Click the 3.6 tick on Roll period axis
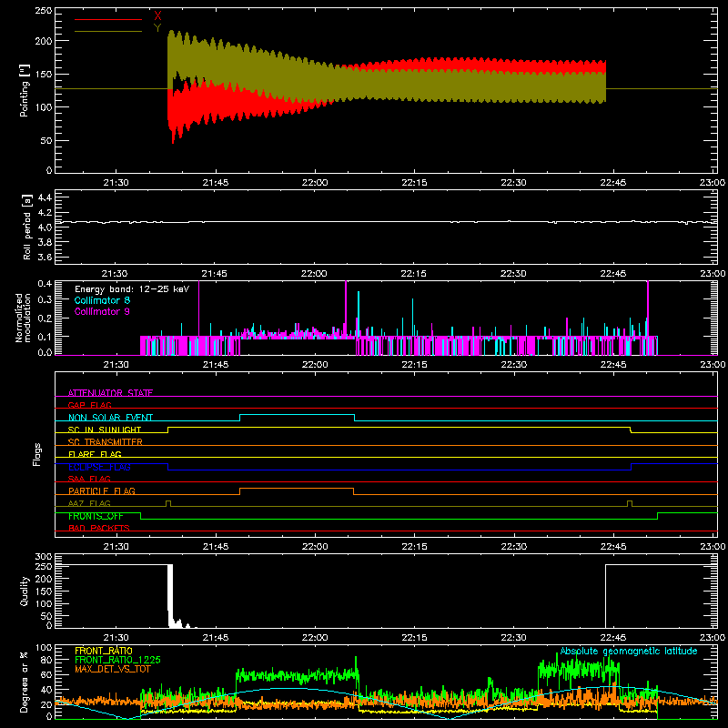The image size is (728, 728). point(45,257)
